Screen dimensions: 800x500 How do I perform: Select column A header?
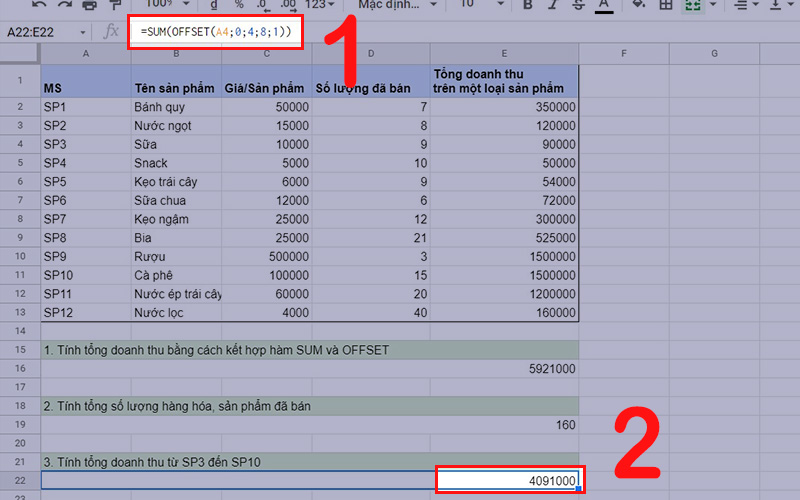[86, 54]
